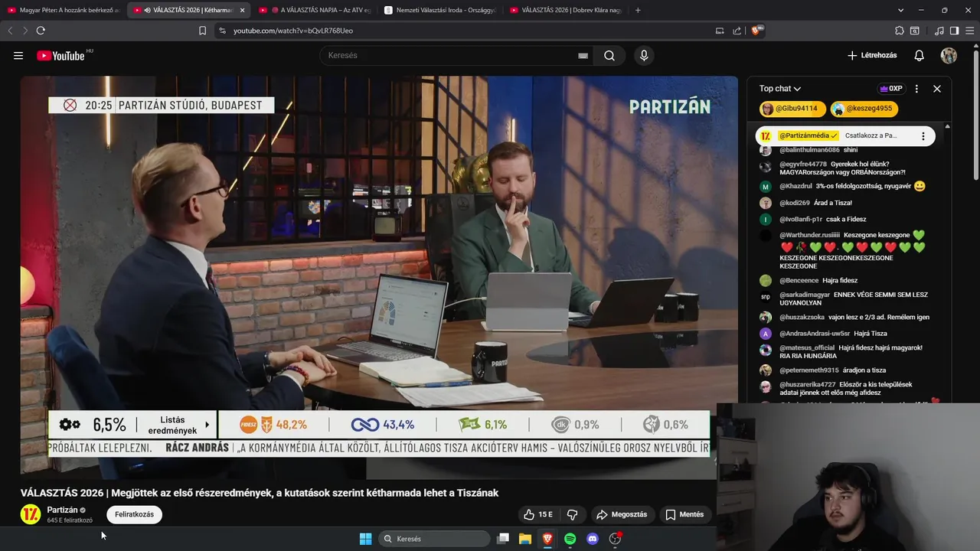The height and width of the screenshot is (551, 980).
Task: Open @keszeg4955 chip in chat
Action: pyautogui.click(x=864, y=109)
